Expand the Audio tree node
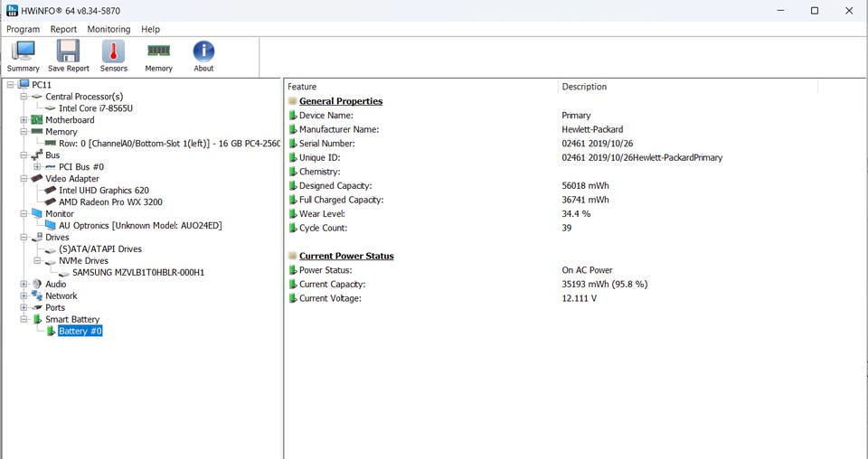Image resolution: width=868 pixels, height=459 pixels. (24, 284)
